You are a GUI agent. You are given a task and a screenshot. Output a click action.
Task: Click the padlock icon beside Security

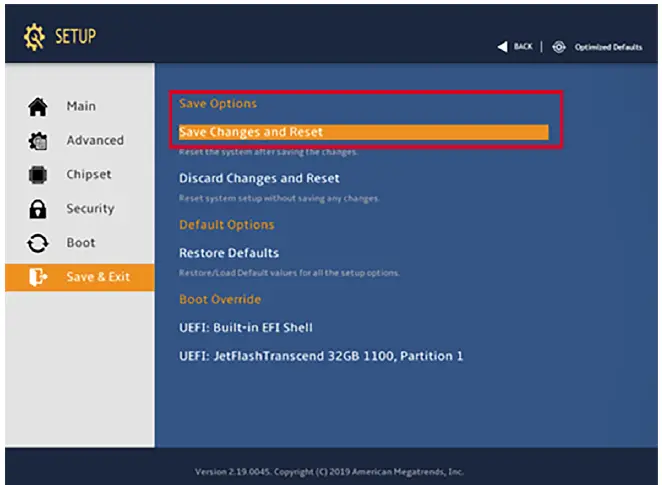(x=38, y=209)
